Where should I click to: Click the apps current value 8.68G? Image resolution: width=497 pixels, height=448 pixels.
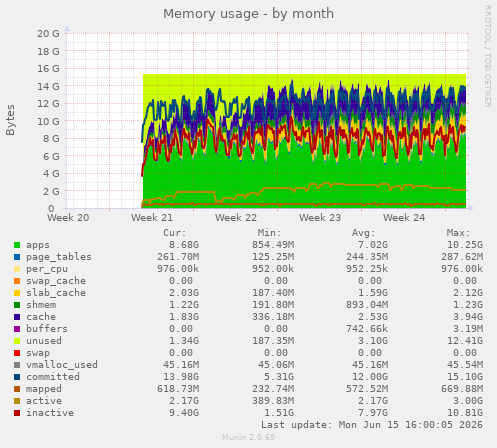184,245
